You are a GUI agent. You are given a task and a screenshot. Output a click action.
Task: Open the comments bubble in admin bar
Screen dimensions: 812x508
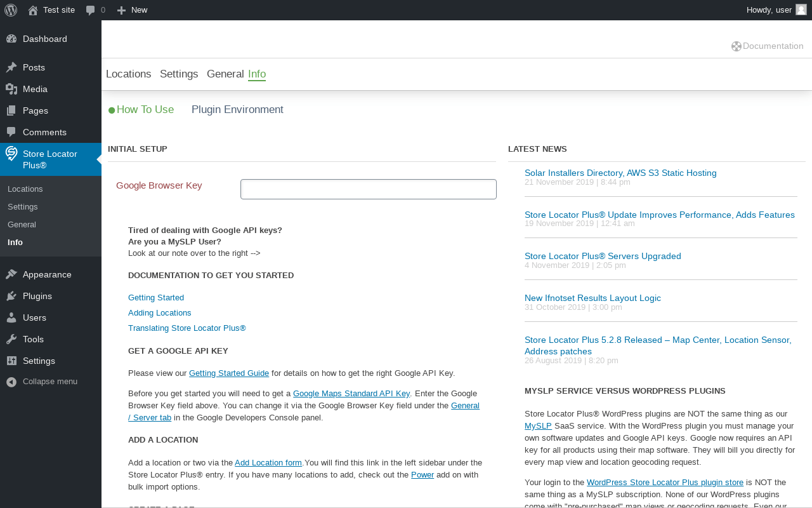91,10
